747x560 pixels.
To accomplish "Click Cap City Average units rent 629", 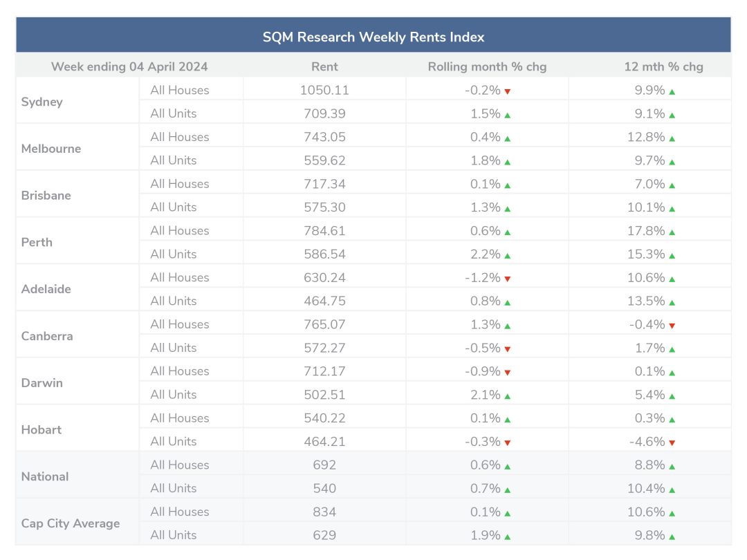I will coord(324,535).
